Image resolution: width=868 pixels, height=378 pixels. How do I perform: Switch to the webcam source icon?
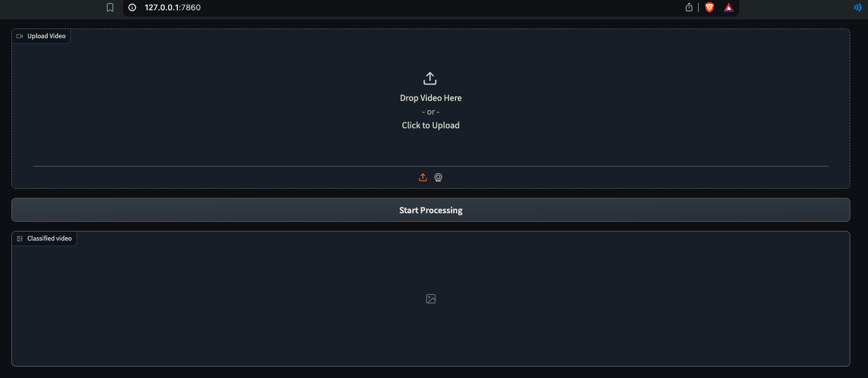438,177
